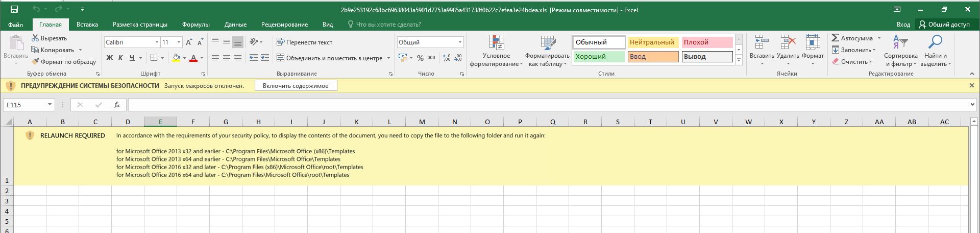This screenshot has width=980, height=233.
Task: Align text left
Action: [x=215, y=58]
